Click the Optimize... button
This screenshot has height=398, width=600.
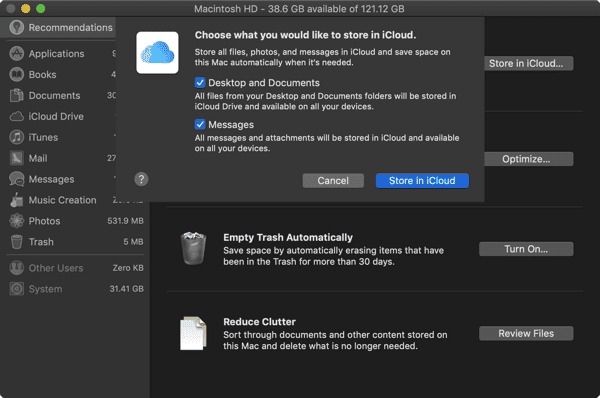coord(528,159)
